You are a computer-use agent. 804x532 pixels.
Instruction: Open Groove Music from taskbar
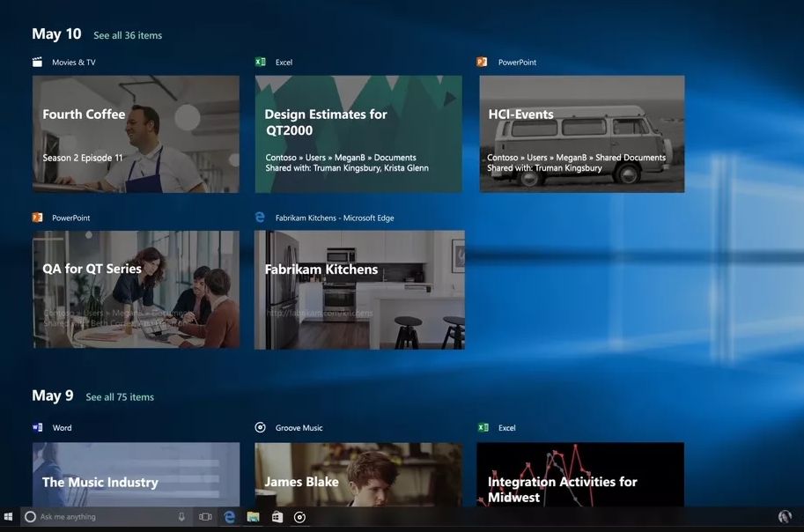300,517
